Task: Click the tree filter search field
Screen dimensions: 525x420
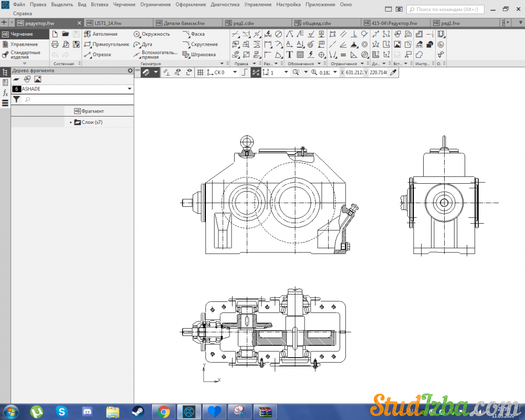Action: [x=79, y=99]
